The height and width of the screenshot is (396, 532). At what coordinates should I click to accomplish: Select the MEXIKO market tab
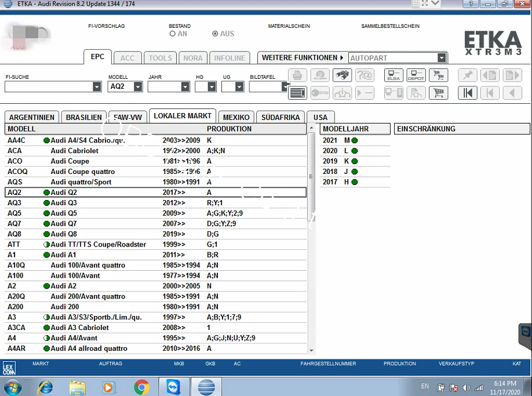(236, 117)
